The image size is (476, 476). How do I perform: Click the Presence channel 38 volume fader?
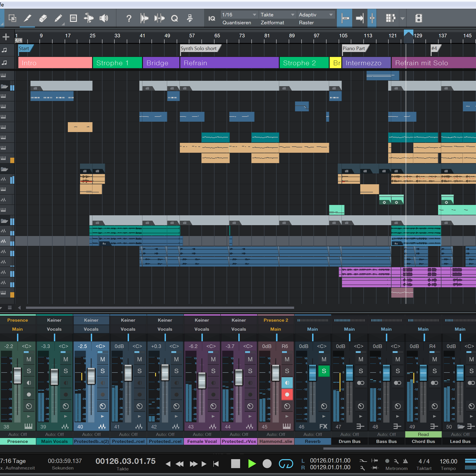click(x=18, y=375)
